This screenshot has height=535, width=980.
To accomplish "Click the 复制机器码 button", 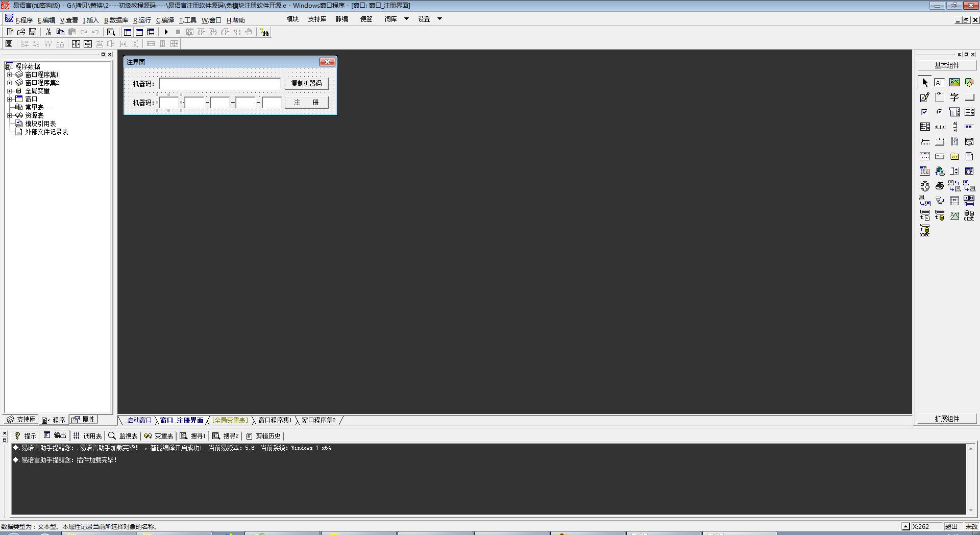I will click(x=306, y=83).
